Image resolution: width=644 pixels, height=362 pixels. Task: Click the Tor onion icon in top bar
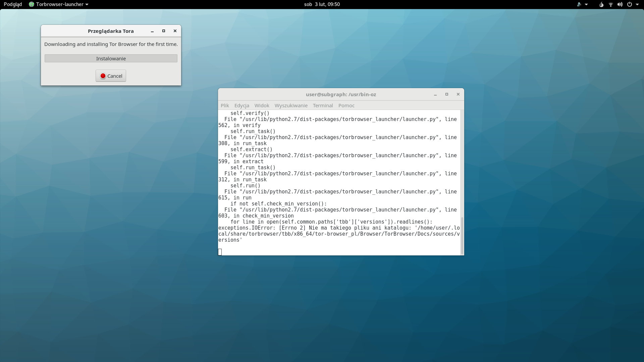pos(601,4)
